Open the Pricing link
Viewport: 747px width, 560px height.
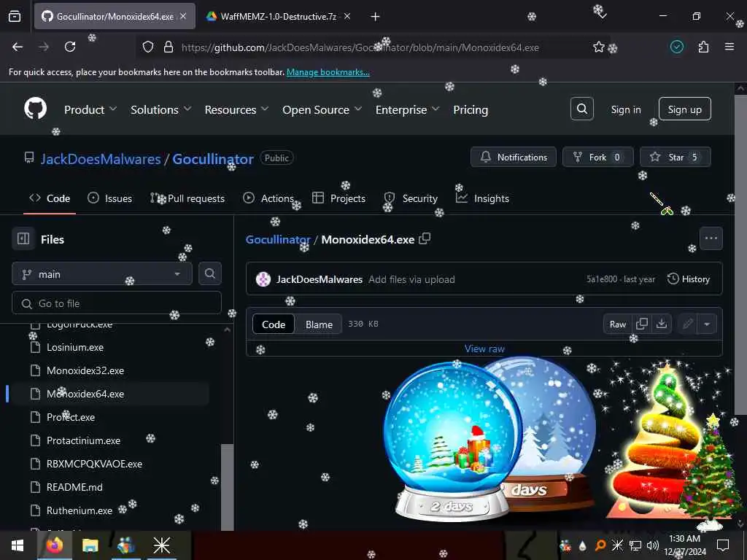point(471,109)
